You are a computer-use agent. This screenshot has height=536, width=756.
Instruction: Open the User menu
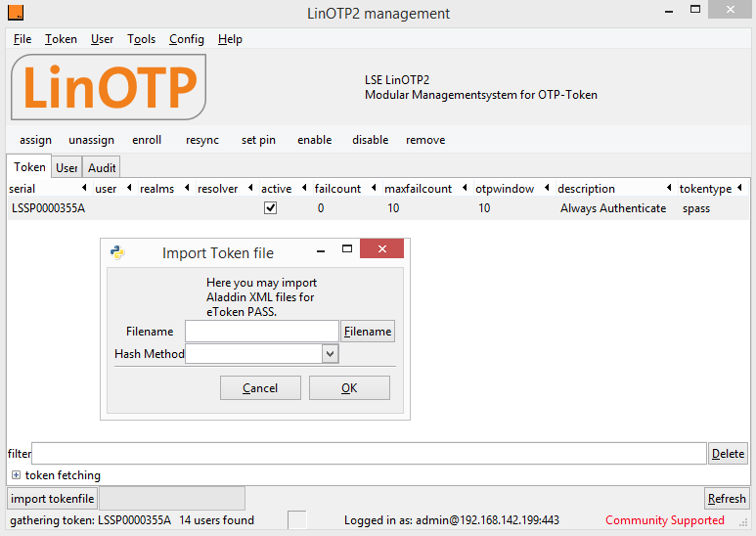pos(102,39)
